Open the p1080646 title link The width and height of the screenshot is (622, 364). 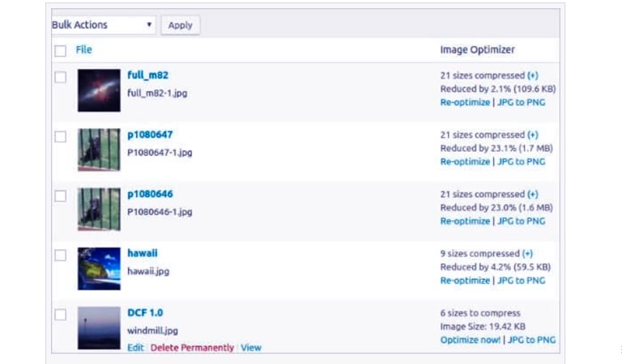click(150, 194)
